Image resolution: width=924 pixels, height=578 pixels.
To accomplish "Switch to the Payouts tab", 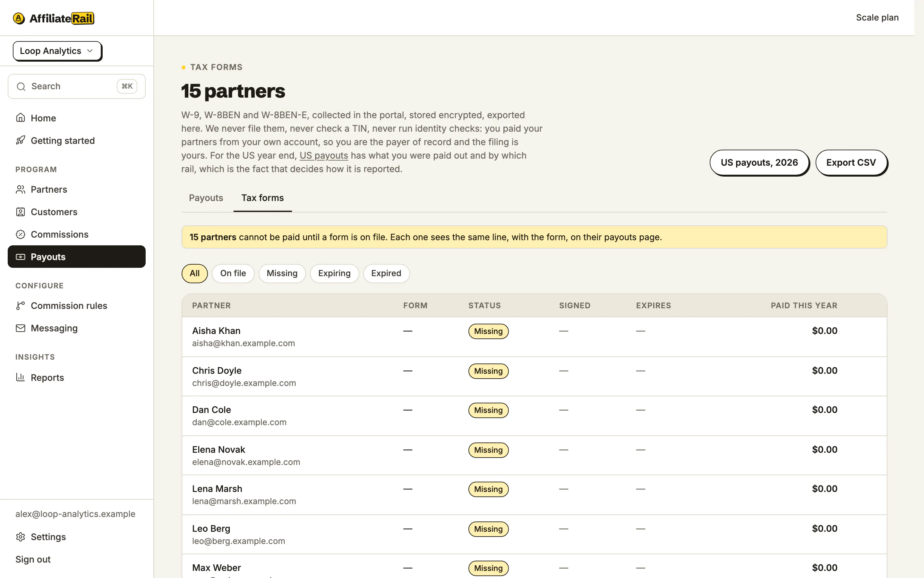I will click(x=206, y=197).
